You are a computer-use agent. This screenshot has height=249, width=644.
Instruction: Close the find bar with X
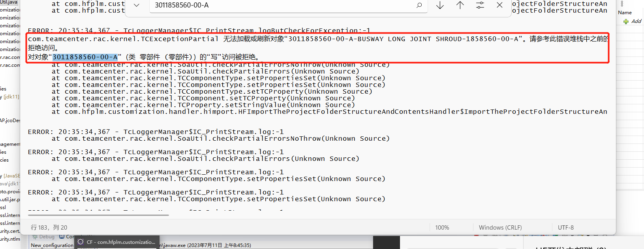coord(499,5)
